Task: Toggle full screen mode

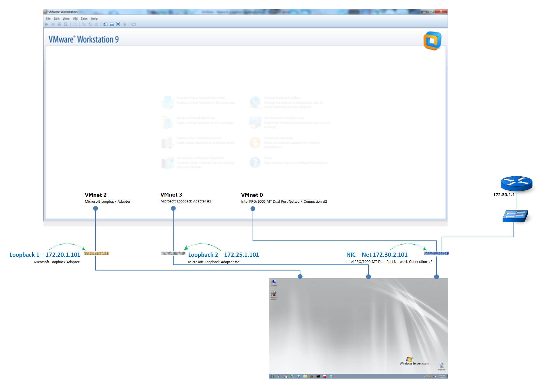Action: 118,24
